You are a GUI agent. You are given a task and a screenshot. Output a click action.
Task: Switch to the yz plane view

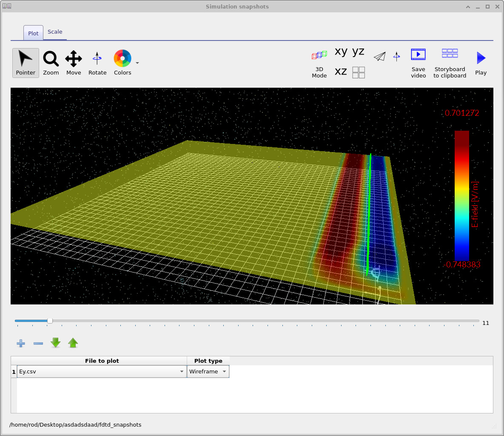[358, 52]
